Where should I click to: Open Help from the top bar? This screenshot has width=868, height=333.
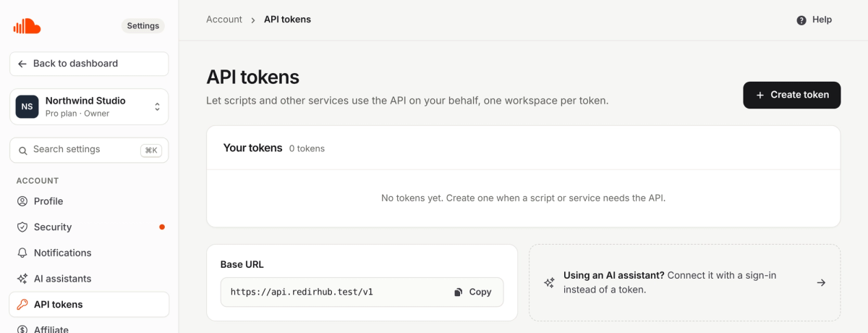pyautogui.click(x=814, y=20)
